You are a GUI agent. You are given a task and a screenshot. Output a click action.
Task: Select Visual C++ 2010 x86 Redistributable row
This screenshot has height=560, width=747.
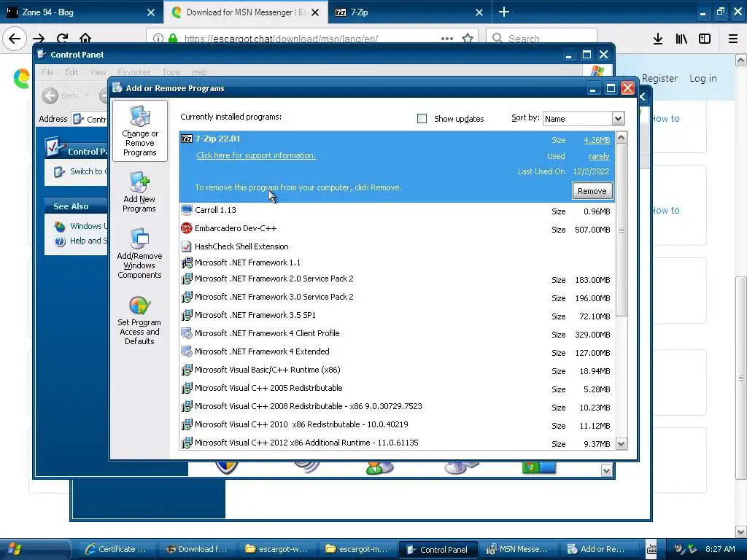[398, 425]
